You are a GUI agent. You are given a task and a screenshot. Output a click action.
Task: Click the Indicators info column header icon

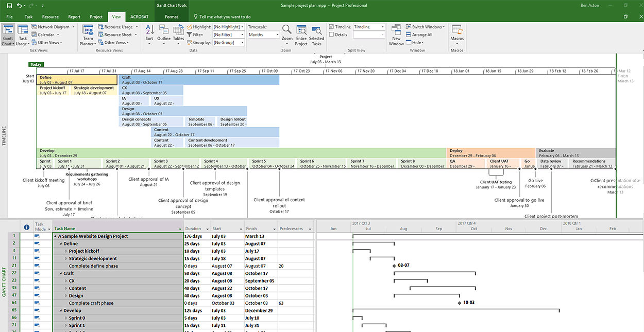[27, 227]
